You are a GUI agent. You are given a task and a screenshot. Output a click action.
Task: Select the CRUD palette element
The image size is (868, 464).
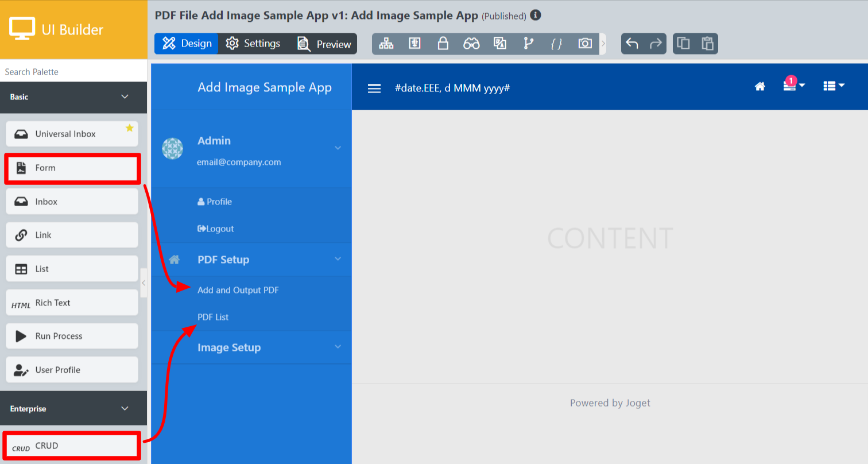point(71,446)
